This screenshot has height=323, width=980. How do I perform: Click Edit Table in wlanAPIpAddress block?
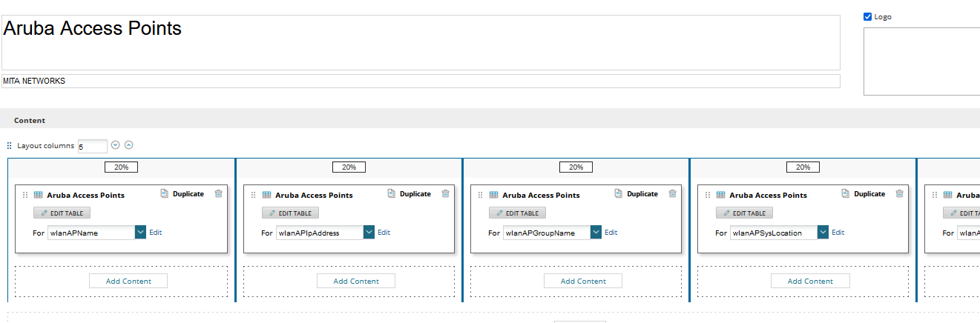tap(291, 213)
